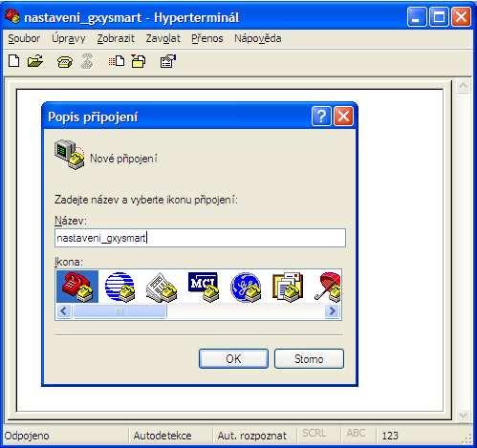Click the Název text field
Image resolution: width=477 pixels, height=448 pixels.
tap(200, 238)
